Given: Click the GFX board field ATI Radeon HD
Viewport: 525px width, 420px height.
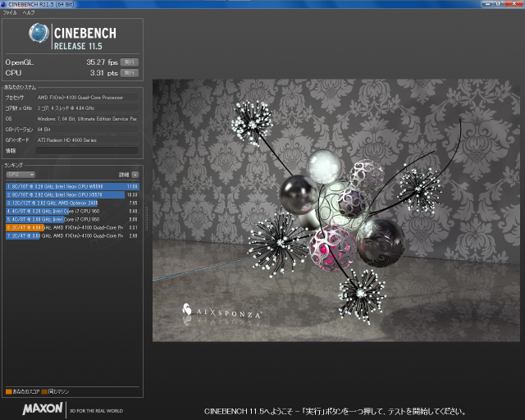Looking at the screenshot, I should tap(87, 140).
